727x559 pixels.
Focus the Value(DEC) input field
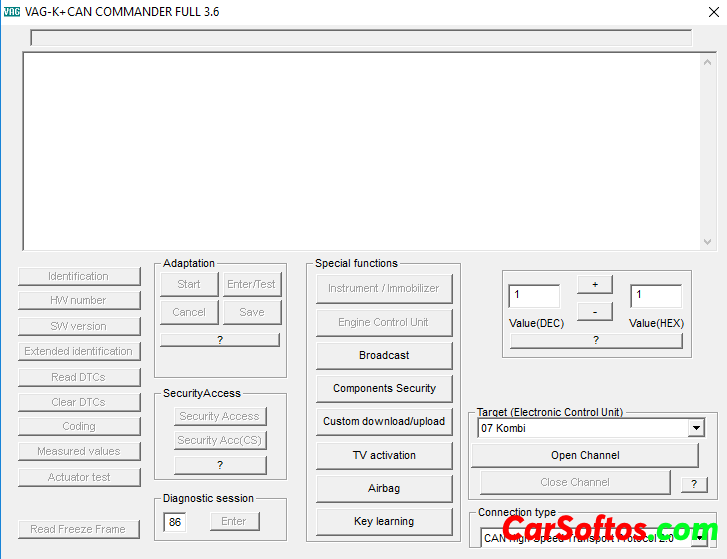point(534,296)
